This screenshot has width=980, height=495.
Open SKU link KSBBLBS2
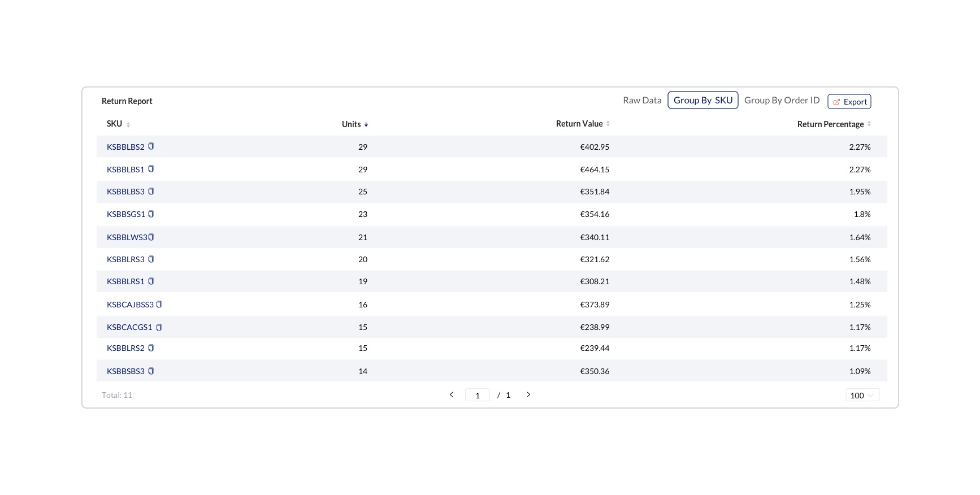(x=125, y=147)
